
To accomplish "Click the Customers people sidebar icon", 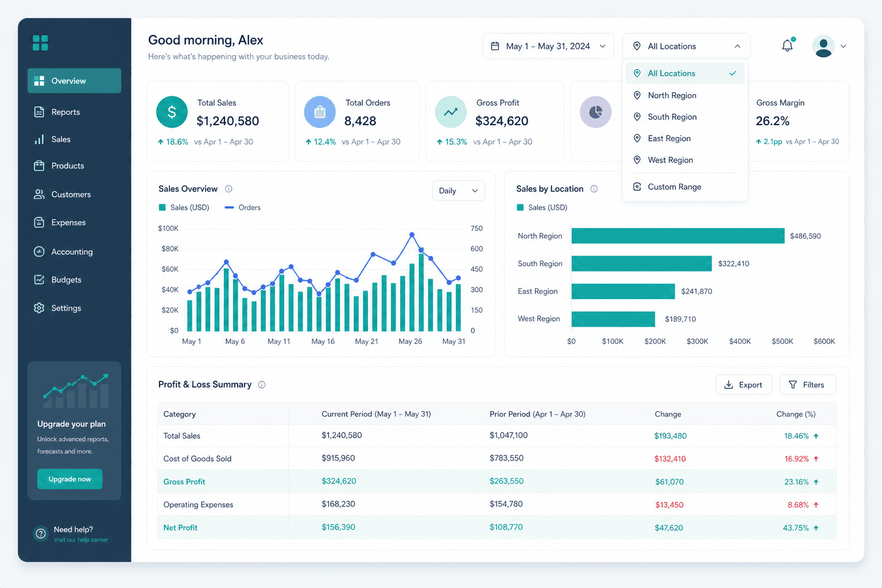I will pyautogui.click(x=39, y=195).
